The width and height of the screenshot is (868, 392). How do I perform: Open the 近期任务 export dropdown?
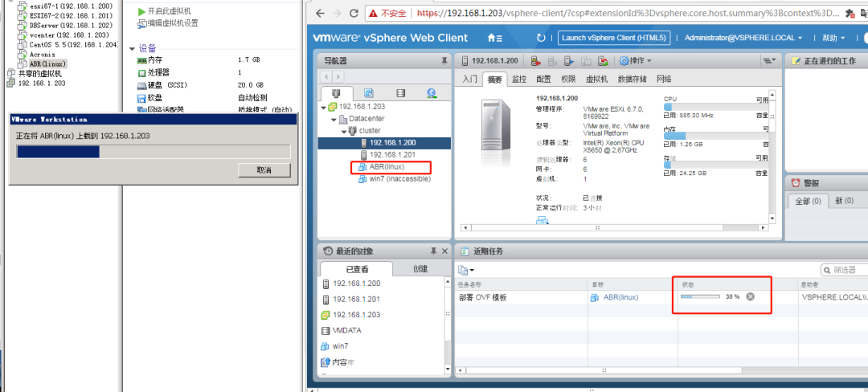coord(466,270)
